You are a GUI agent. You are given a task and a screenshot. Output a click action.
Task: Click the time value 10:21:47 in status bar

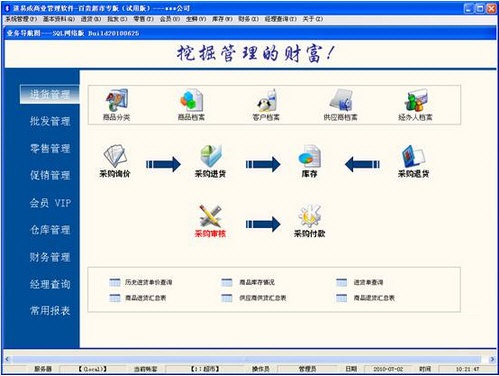click(x=467, y=369)
